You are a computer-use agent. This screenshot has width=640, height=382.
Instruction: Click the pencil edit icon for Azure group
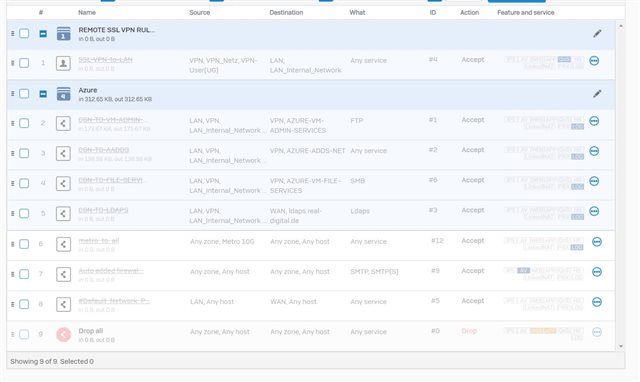[x=597, y=94]
